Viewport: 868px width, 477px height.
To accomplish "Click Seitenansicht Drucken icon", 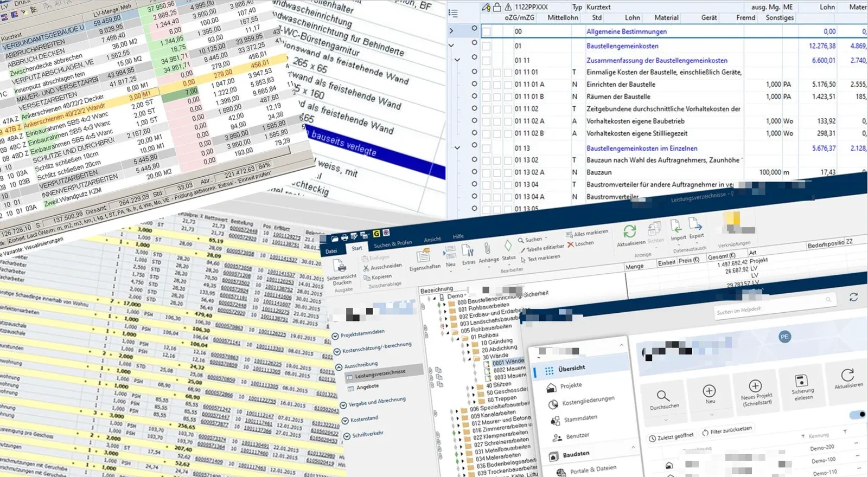I will [340, 266].
